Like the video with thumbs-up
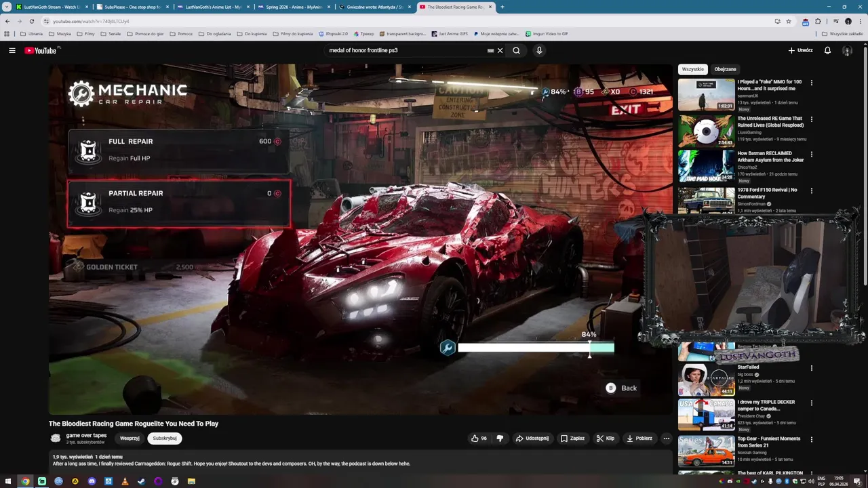This screenshot has width=868, height=488. click(x=479, y=439)
